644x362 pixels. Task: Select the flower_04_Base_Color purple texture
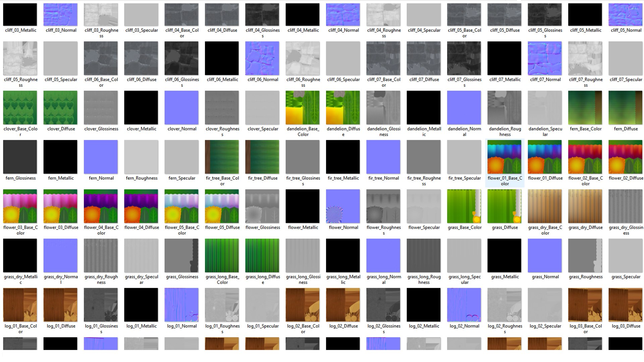[101, 206]
